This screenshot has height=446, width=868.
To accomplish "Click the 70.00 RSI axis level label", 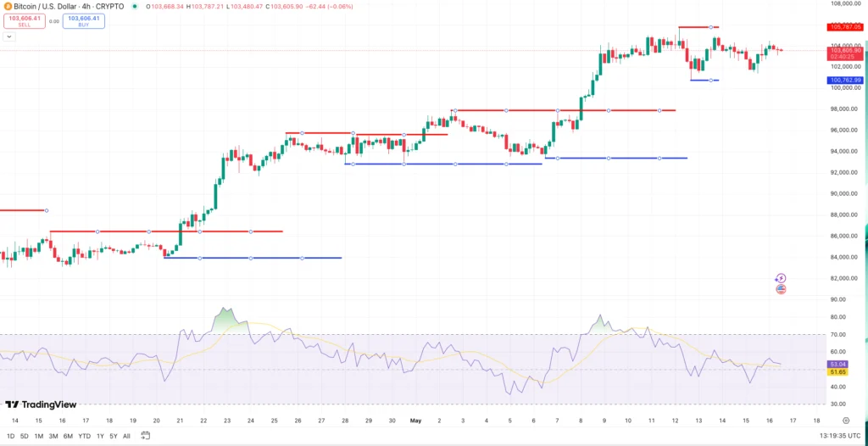I will tap(838, 335).
